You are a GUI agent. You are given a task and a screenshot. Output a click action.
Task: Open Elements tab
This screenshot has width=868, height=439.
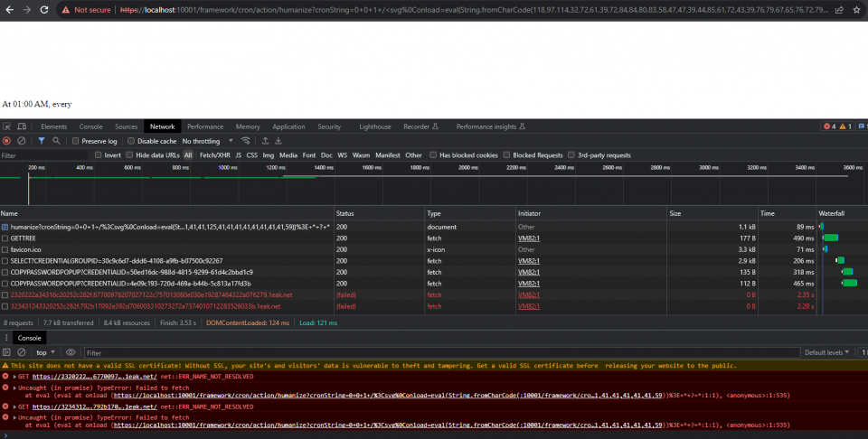(53, 126)
